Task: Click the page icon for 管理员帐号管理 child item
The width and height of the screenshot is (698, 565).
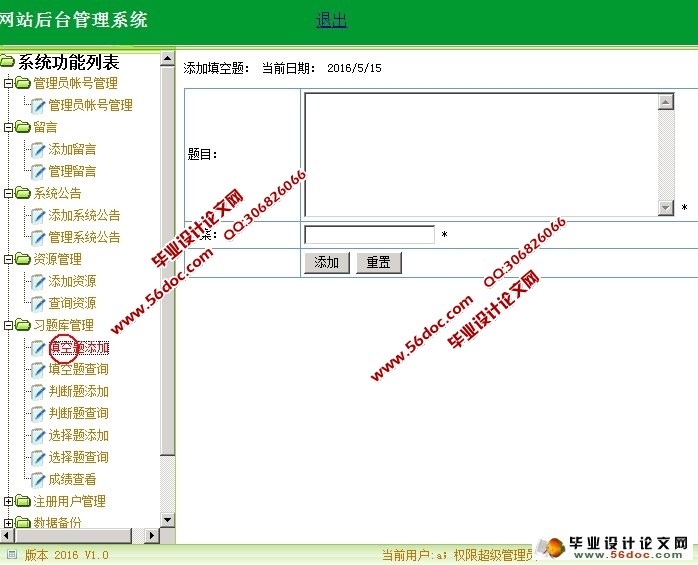Action: pos(38,106)
